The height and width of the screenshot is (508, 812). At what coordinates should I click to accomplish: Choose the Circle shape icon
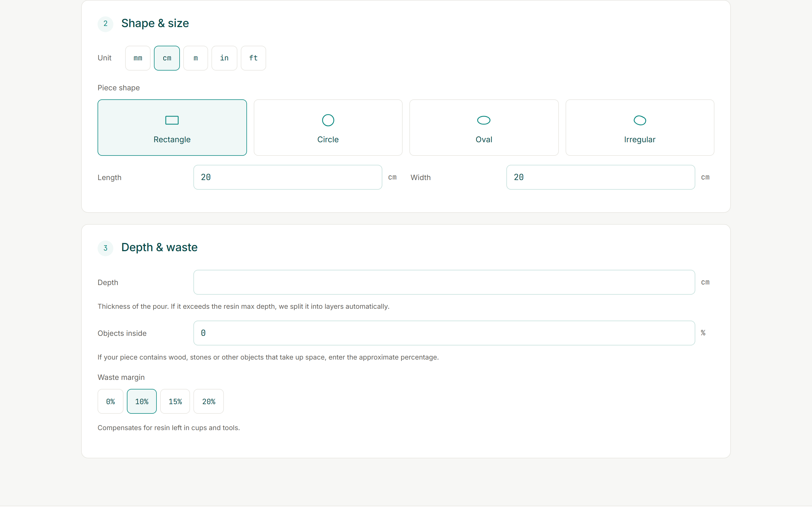[328, 120]
